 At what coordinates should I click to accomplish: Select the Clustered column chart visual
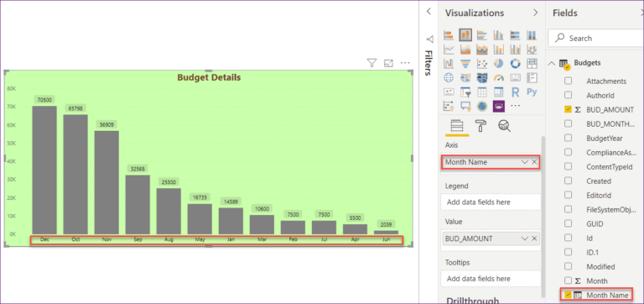pyautogui.click(x=499, y=35)
